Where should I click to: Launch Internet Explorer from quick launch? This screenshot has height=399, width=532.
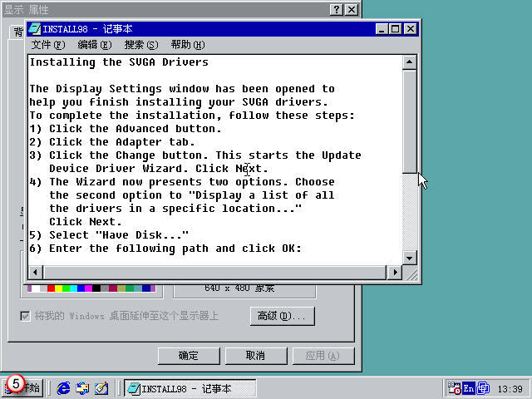click(x=63, y=388)
